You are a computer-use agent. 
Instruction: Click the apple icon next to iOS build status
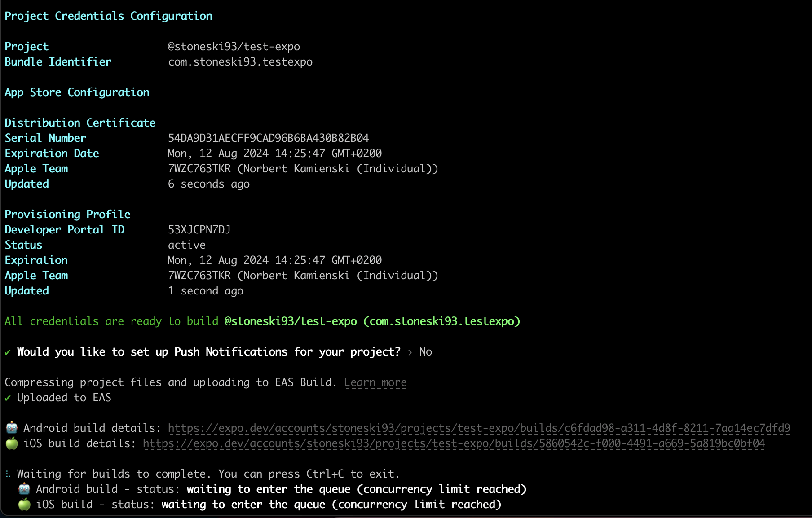24,504
